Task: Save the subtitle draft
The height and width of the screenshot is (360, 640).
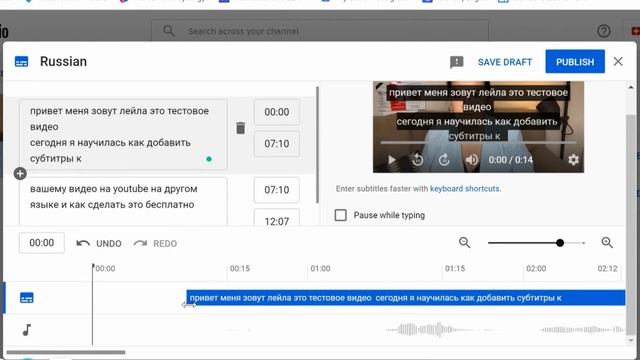Action: pos(505,62)
